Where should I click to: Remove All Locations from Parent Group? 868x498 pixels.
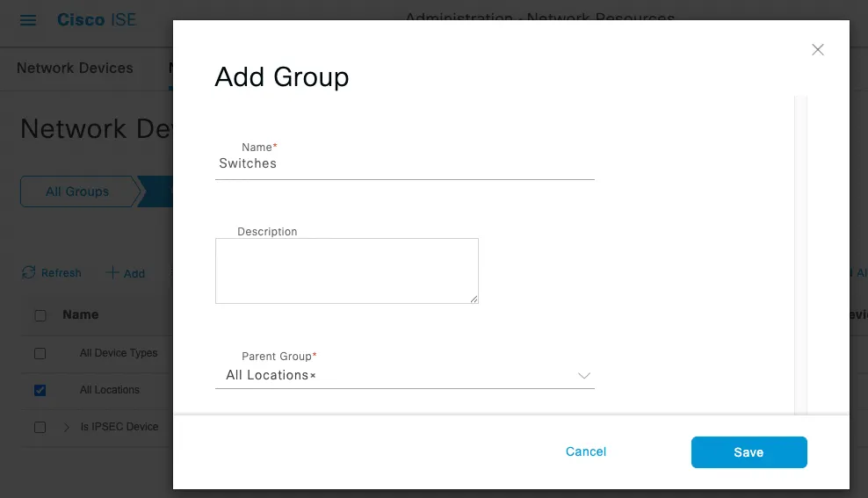(x=313, y=376)
